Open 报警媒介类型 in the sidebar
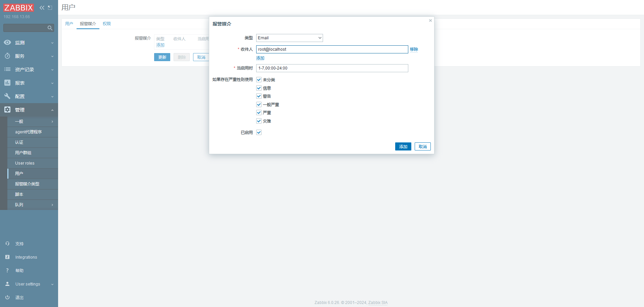The height and width of the screenshot is (307, 644). [x=27, y=184]
